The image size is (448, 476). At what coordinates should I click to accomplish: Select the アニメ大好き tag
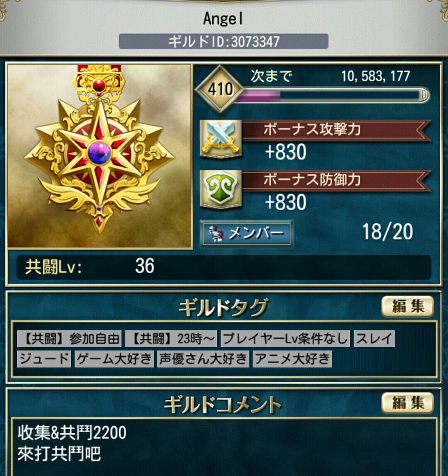click(x=292, y=359)
